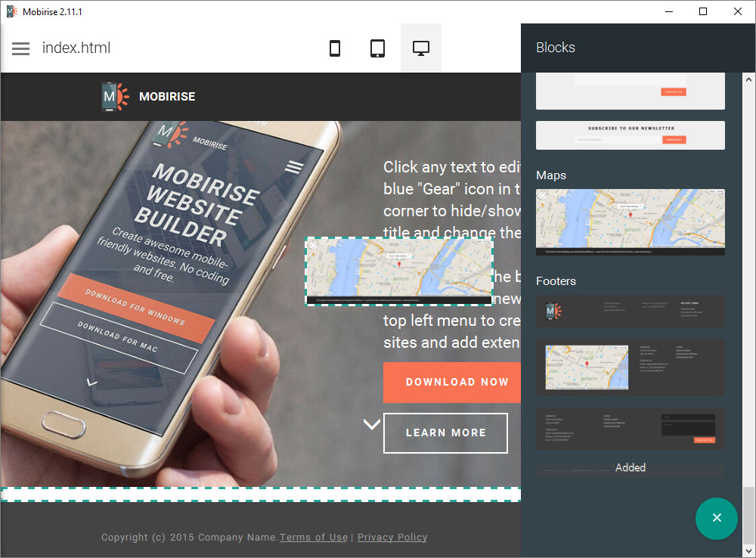Image resolution: width=756 pixels, height=558 pixels.
Task: Switch to mobile phone preview
Action: click(335, 48)
